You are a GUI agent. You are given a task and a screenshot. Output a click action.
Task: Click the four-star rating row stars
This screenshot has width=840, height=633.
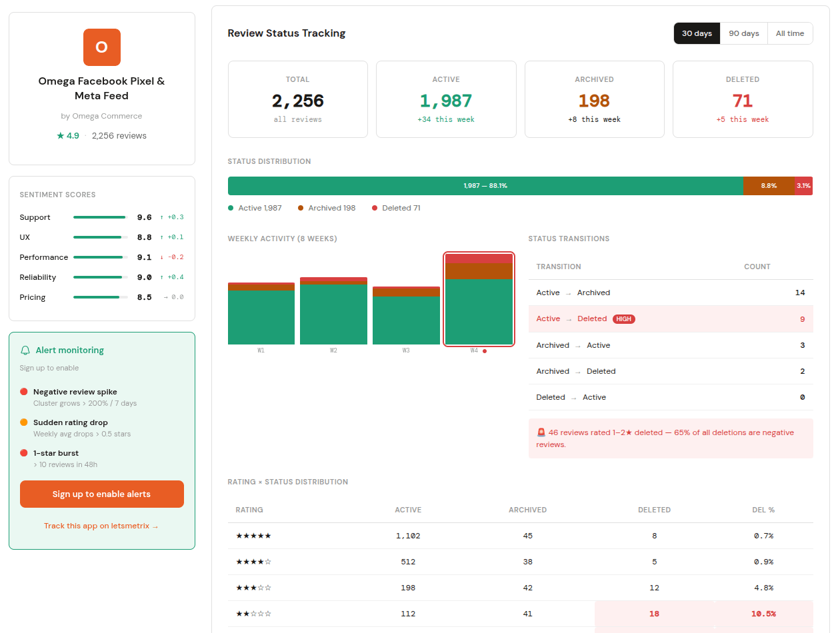pyautogui.click(x=253, y=562)
